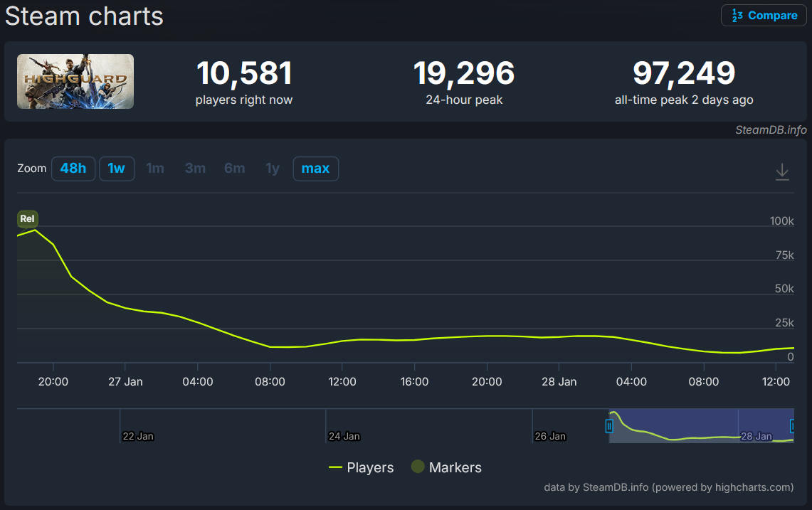Click the 75k y-axis label
Screen dimensions: 812x510
tap(784, 255)
